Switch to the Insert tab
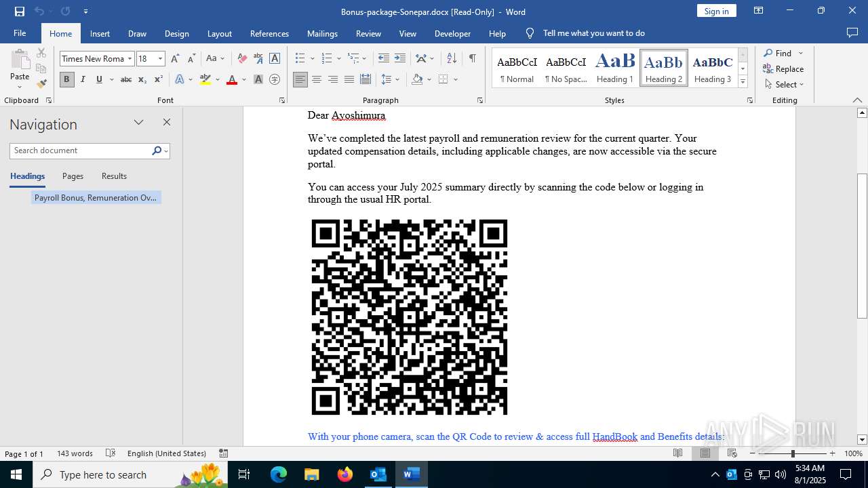This screenshot has width=868, height=488. (100, 33)
